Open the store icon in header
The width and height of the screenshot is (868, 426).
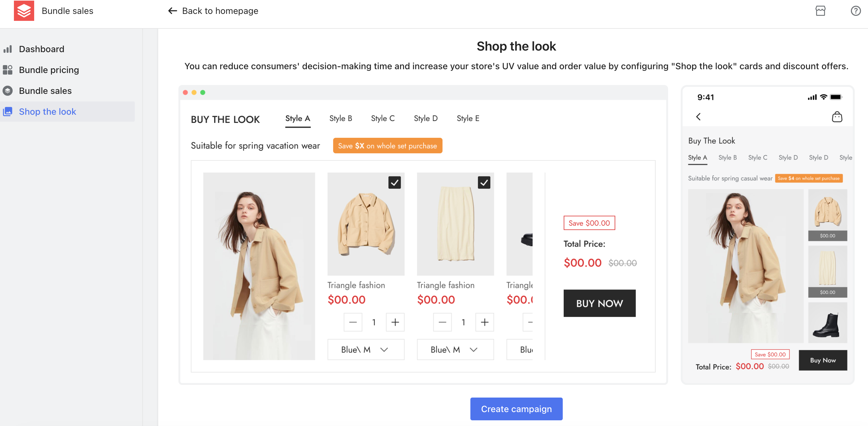[820, 11]
